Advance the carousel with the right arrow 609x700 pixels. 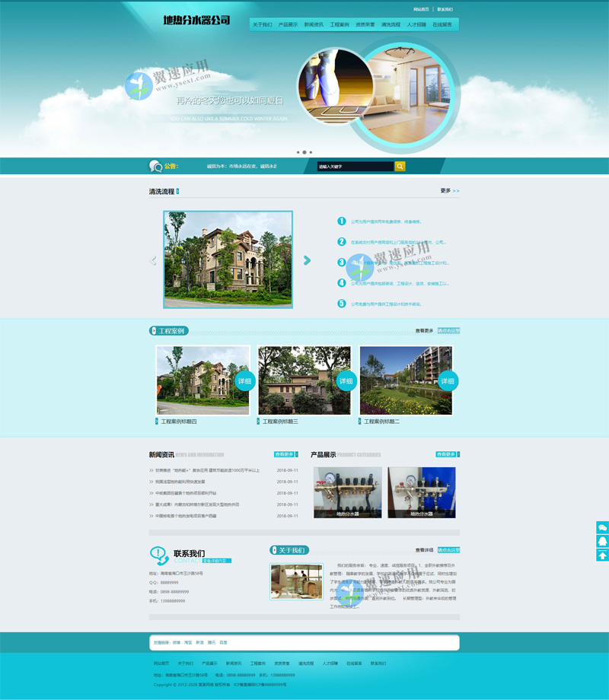point(307,260)
